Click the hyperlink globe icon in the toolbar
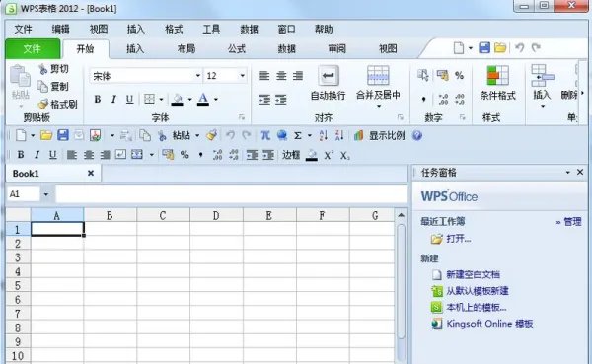The image size is (592, 364). point(281,135)
